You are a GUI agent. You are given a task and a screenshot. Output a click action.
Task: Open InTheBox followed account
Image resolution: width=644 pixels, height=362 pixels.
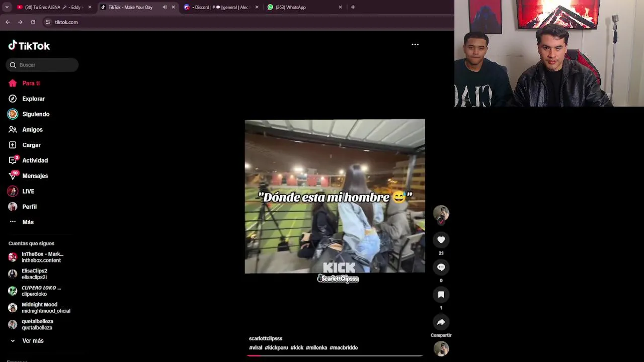point(39,257)
